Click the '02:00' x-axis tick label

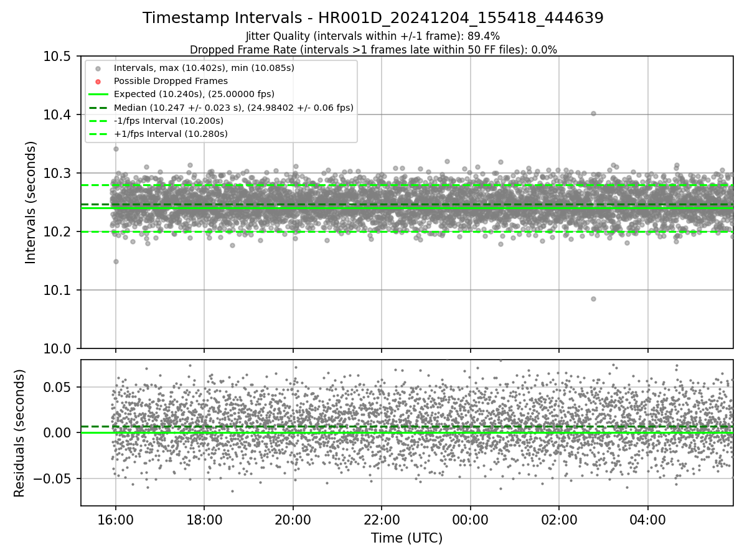(x=559, y=520)
